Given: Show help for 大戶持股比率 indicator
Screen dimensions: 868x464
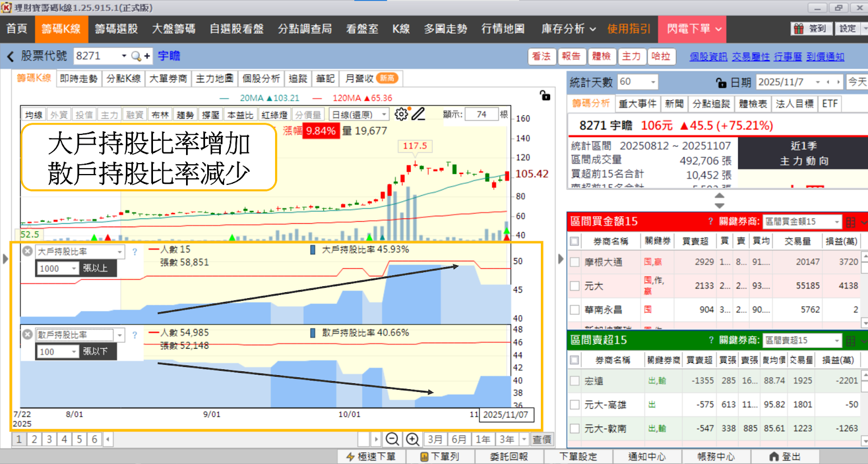Looking at the screenshot, I should [x=135, y=252].
